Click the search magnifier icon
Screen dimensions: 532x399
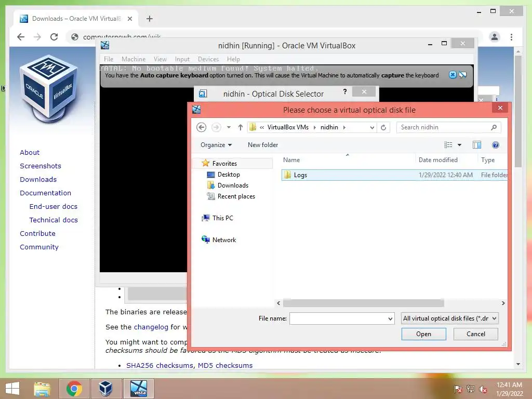tap(494, 127)
